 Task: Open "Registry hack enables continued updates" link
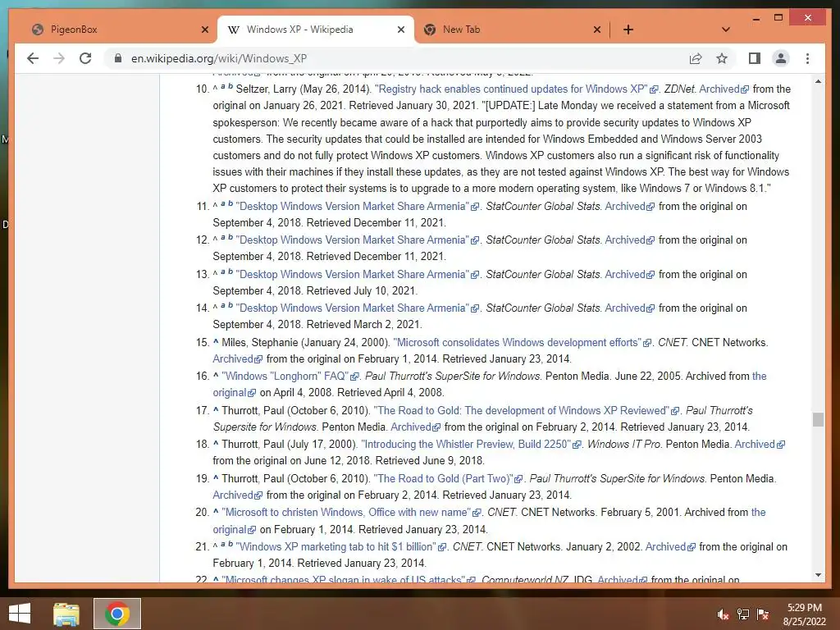pyautogui.click(x=515, y=89)
